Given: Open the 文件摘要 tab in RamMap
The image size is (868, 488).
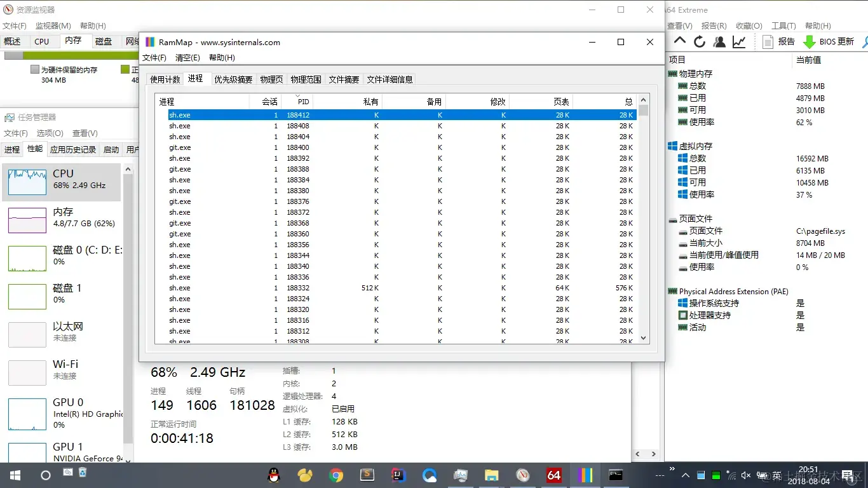Looking at the screenshot, I should pos(343,79).
